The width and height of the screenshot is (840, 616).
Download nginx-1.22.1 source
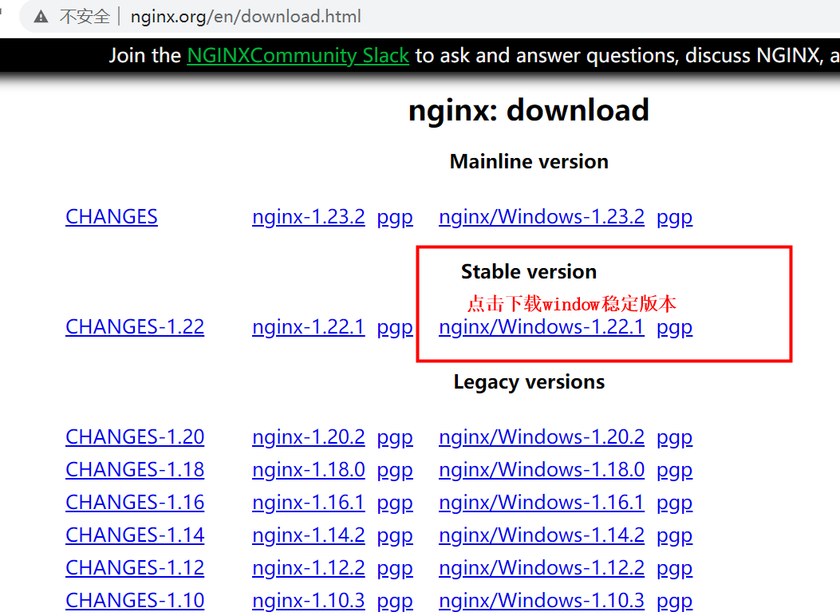tap(309, 326)
